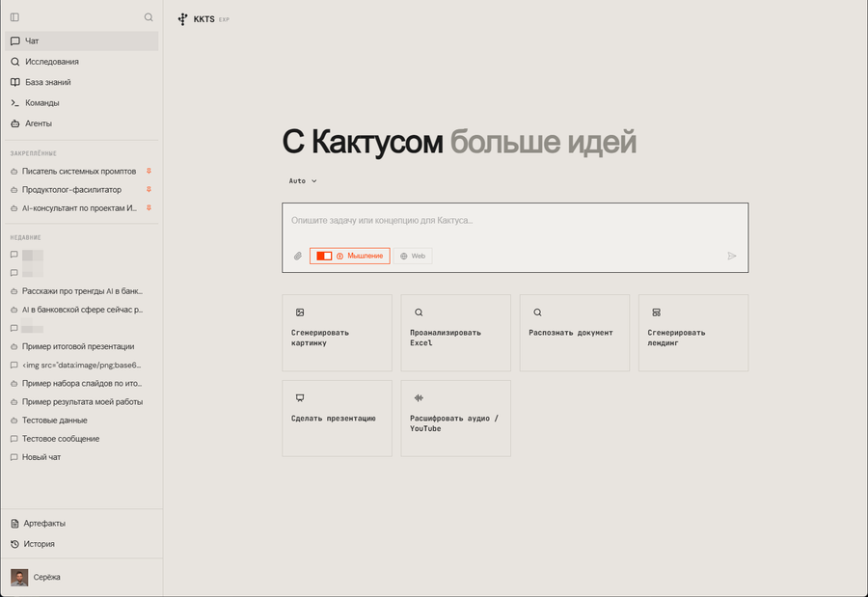Click the globe icon in Web button

click(403, 256)
